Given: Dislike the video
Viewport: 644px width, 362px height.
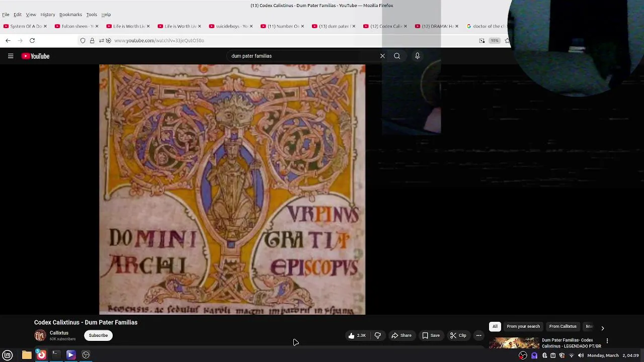Looking at the screenshot, I should pyautogui.click(x=378, y=335).
